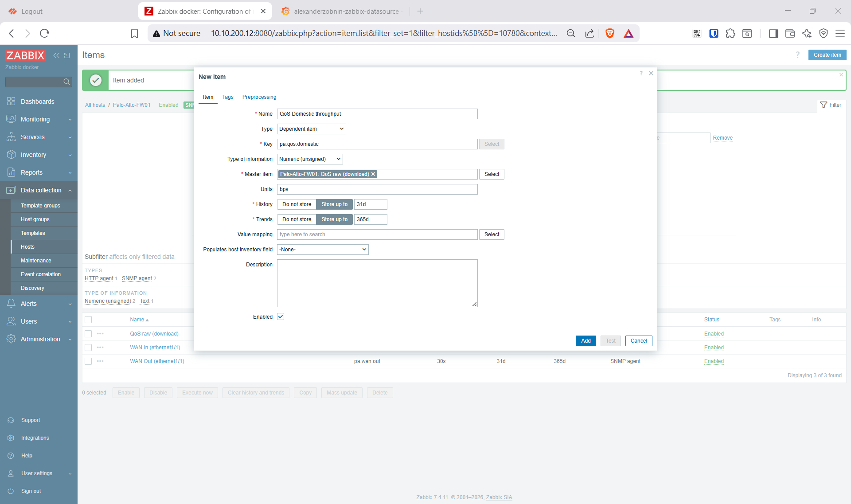
Task: Click into the Key field pa.qos.domestic
Action: 377,144
